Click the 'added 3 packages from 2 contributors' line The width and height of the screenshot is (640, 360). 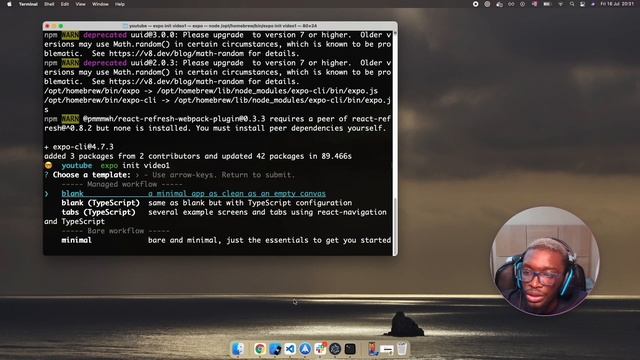(198, 156)
